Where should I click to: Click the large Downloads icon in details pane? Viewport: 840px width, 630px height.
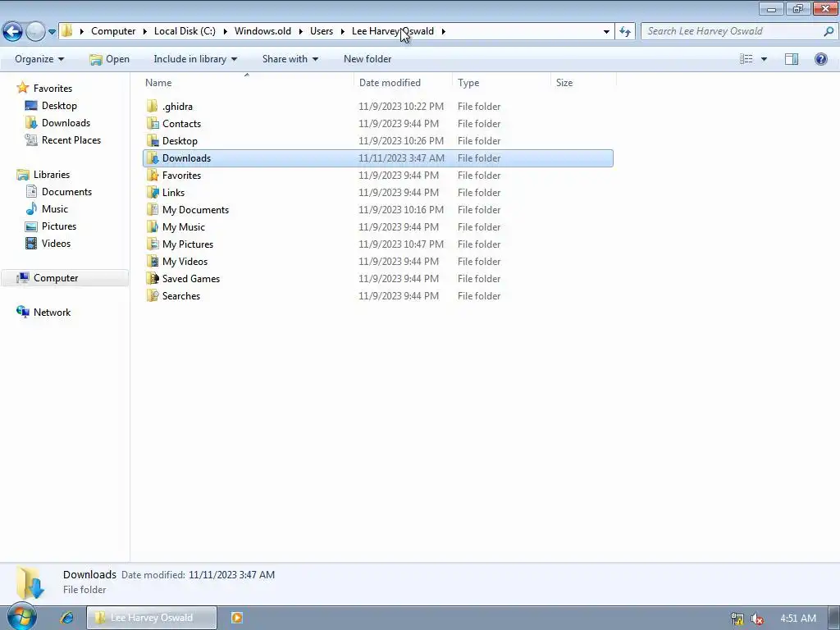coord(30,582)
